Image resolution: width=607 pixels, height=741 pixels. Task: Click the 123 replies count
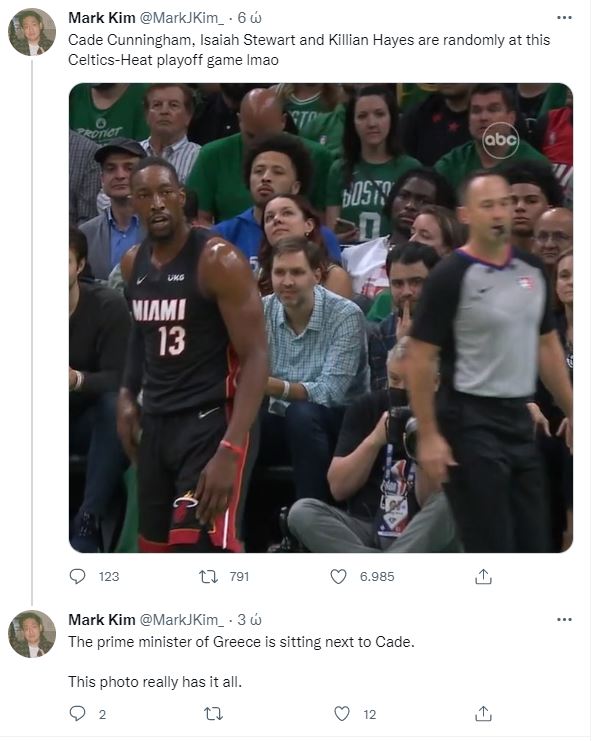pos(109,576)
